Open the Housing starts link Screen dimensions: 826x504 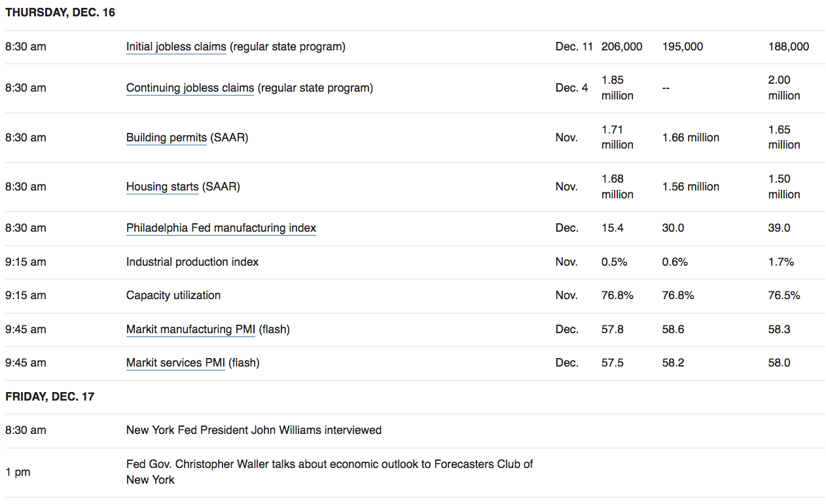[x=162, y=187]
